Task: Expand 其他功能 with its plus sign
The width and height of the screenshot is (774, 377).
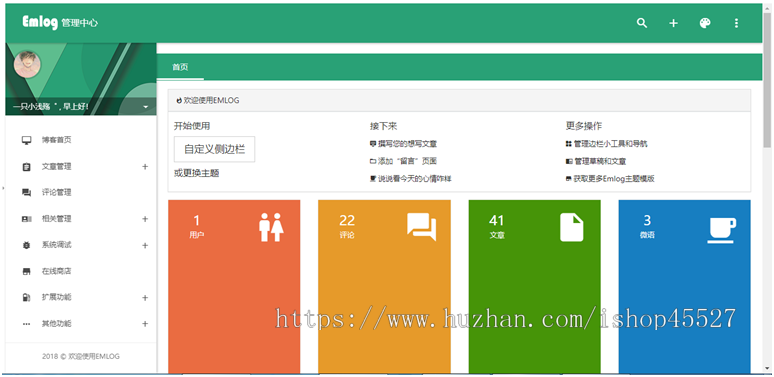Action: (x=145, y=324)
